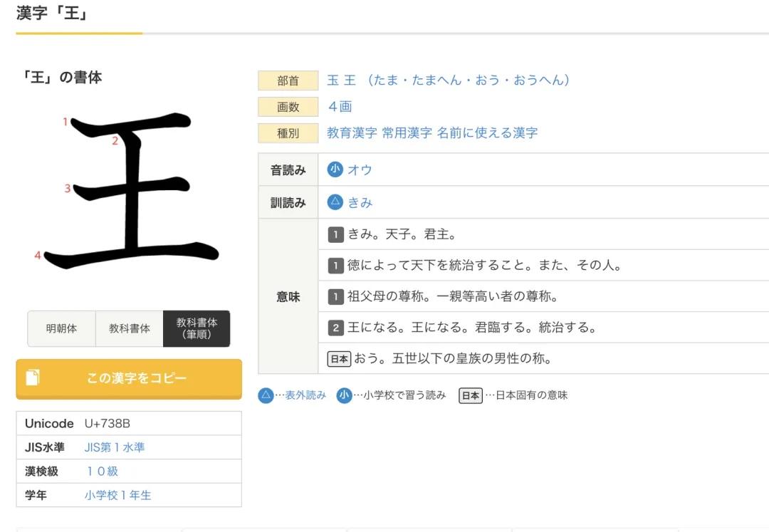Open the 教科書体（筆順） stroke-order tab
Image resolution: width=769 pixels, height=532 pixels.
[x=197, y=328]
